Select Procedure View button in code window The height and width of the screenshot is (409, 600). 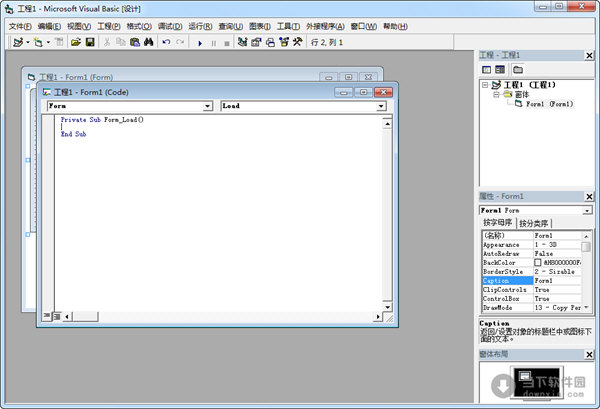[46, 316]
